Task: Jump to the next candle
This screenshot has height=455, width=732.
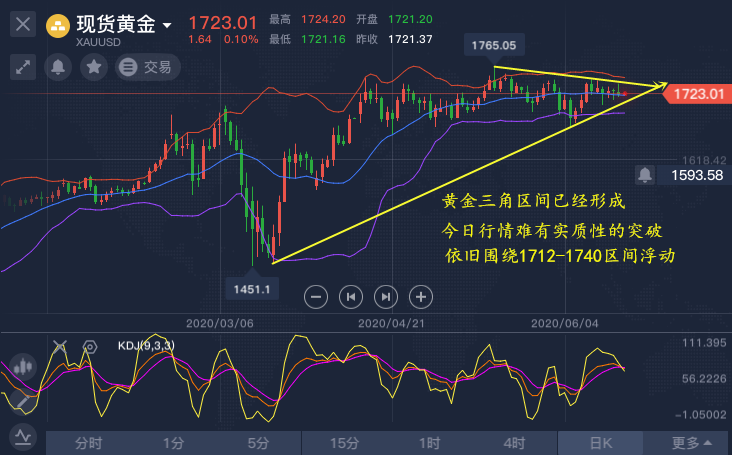Action: pyautogui.click(x=386, y=297)
